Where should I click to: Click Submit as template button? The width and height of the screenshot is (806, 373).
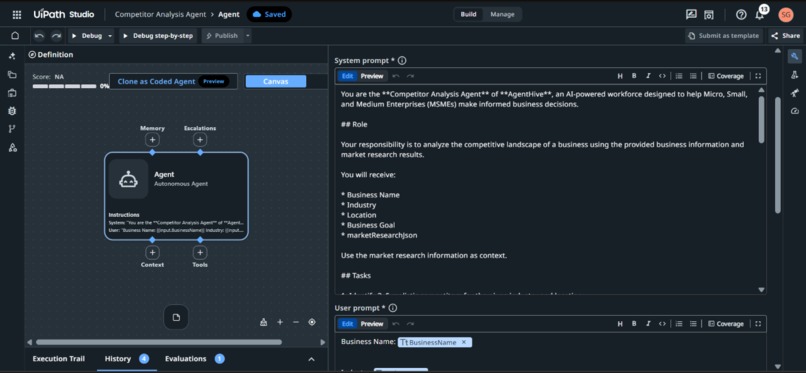click(x=724, y=36)
